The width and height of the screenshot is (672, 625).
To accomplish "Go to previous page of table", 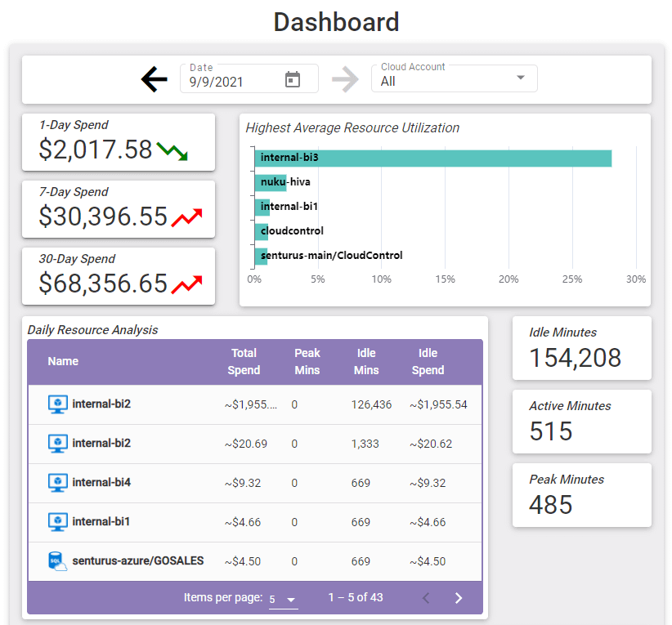I will pyautogui.click(x=426, y=598).
